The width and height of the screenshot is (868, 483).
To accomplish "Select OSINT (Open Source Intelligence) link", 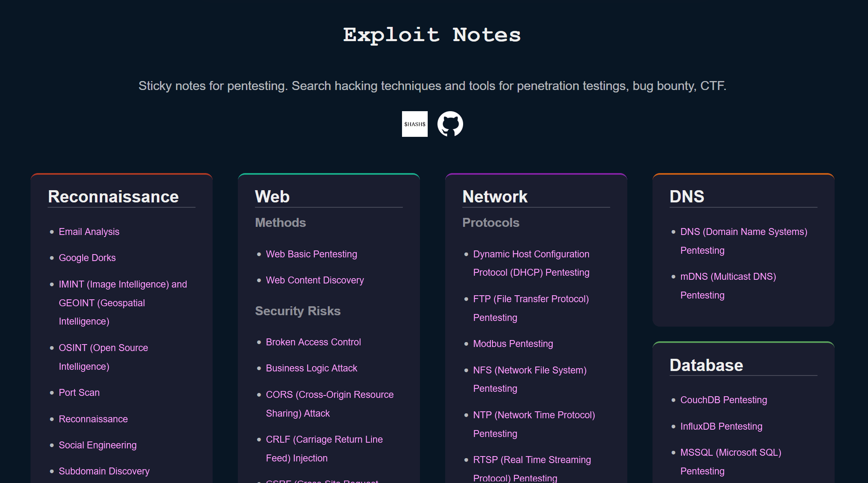I will [x=103, y=348].
